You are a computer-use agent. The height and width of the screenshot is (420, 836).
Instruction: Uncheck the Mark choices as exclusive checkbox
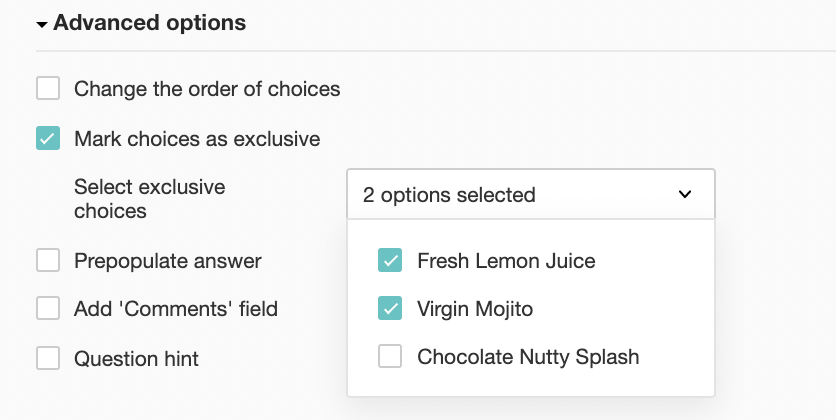pyautogui.click(x=48, y=138)
